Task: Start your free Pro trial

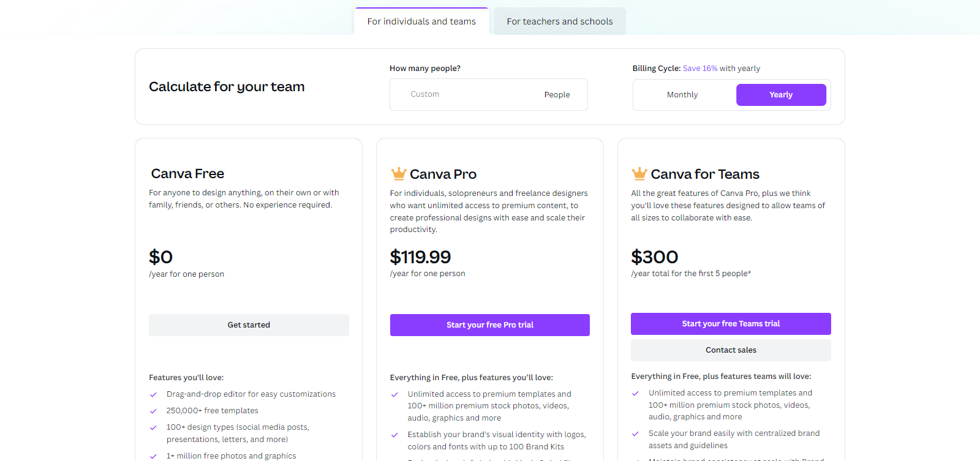Action: click(x=490, y=325)
